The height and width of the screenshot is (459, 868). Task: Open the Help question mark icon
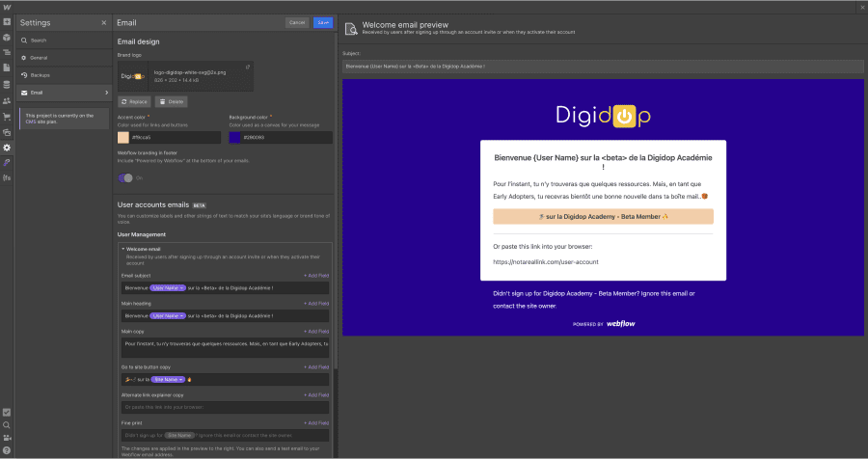(x=7, y=450)
